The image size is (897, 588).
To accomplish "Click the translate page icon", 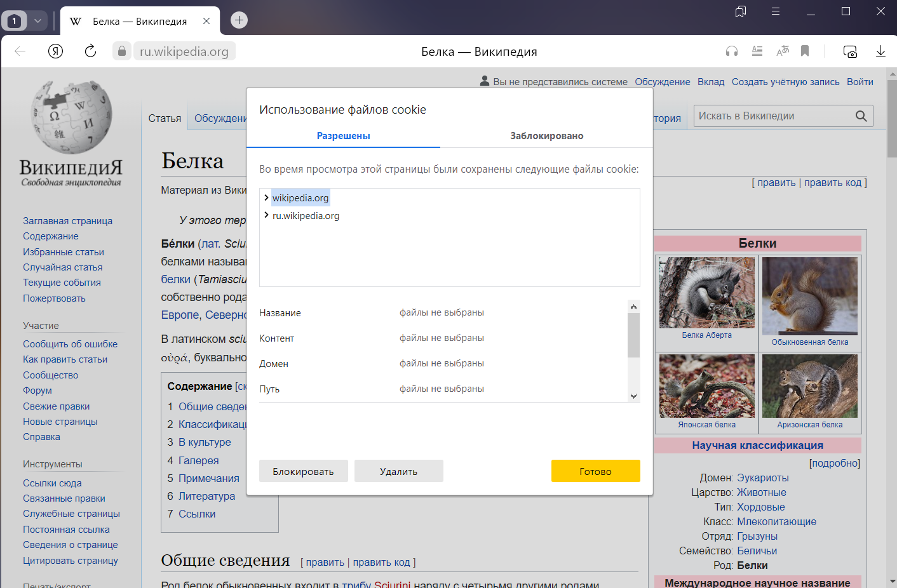I will (x=783, y=51).
